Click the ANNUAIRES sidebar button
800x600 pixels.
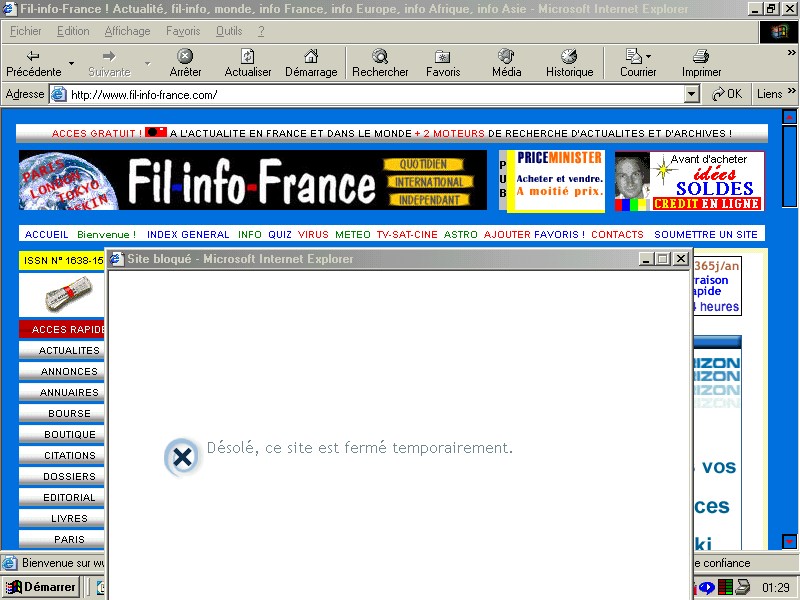point(62,392)
